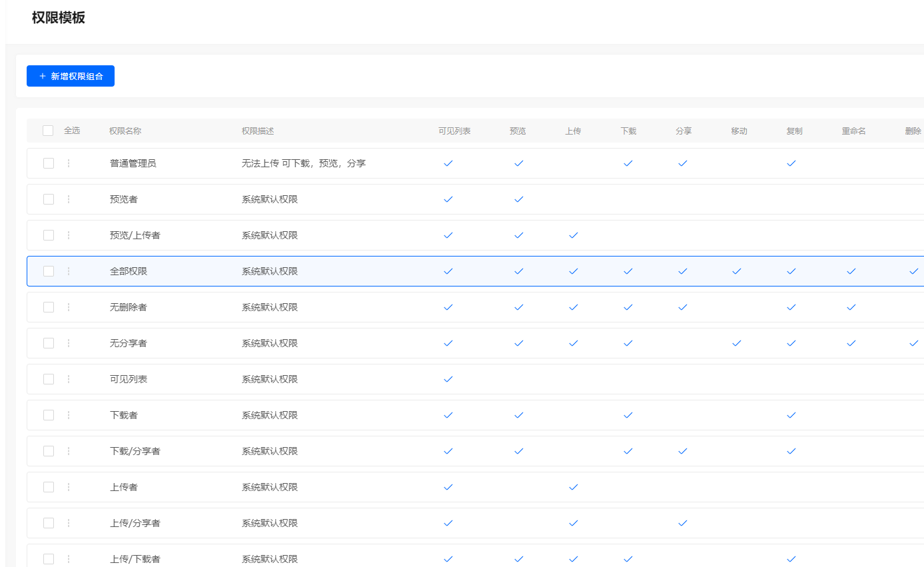Check the 无删除者 row checkbox
924x567 pixels.
(x=49, y=307)
